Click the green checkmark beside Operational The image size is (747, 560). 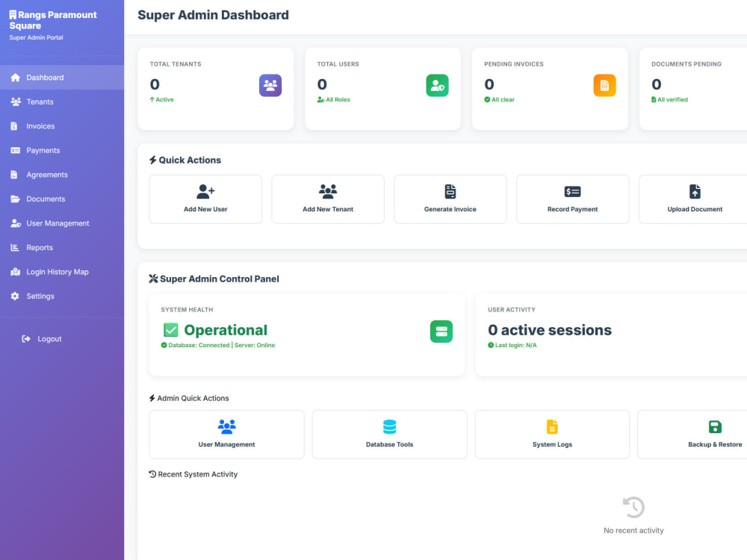171,329
